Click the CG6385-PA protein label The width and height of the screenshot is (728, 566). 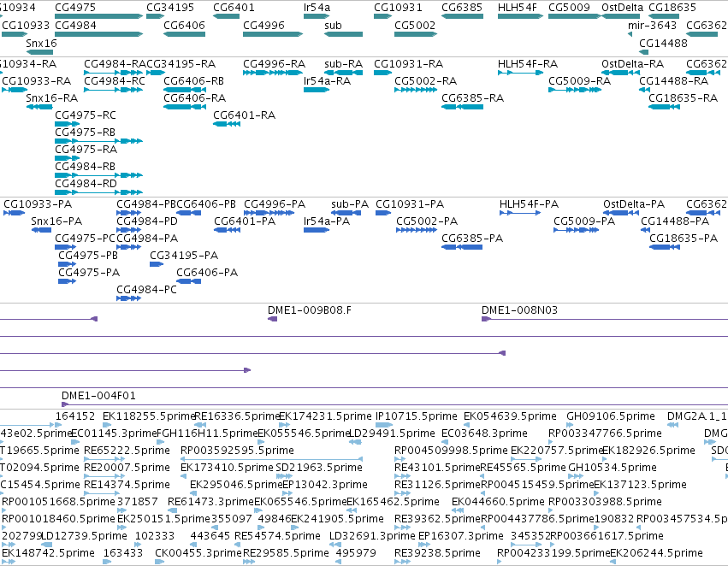[x=472, y=238]
